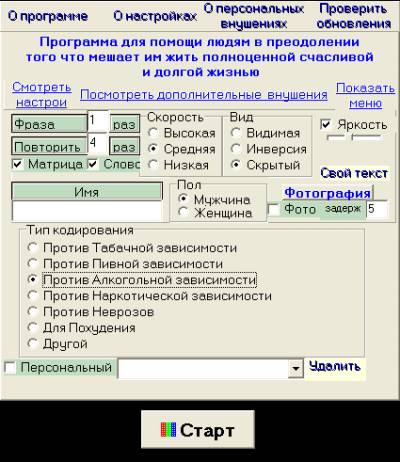Screen dimensions: 400x462
Task: Toggle the Матрица checkbox
Action: pyautogui.click(x=18, y=164)
